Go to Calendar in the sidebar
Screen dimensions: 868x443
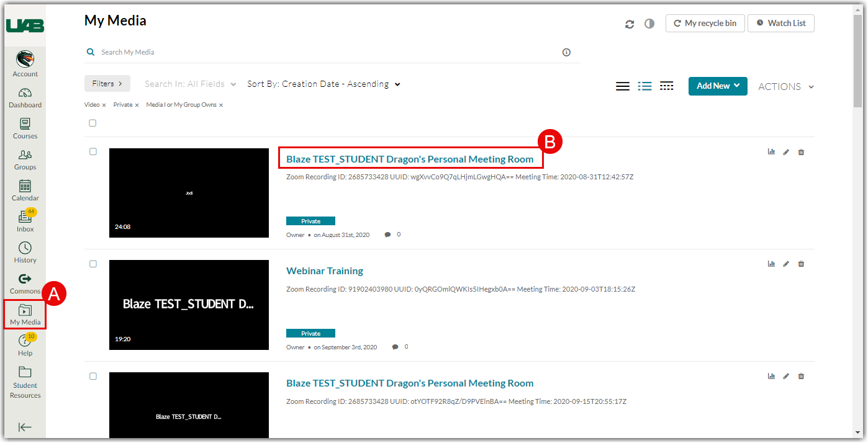[x=25, y=190]
